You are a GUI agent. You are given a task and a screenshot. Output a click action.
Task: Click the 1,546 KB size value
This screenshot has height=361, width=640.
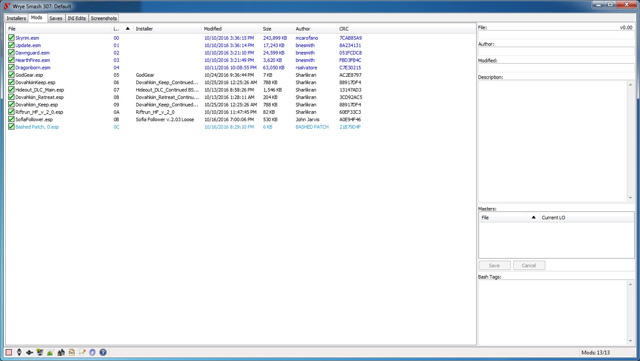coord(272,89)
